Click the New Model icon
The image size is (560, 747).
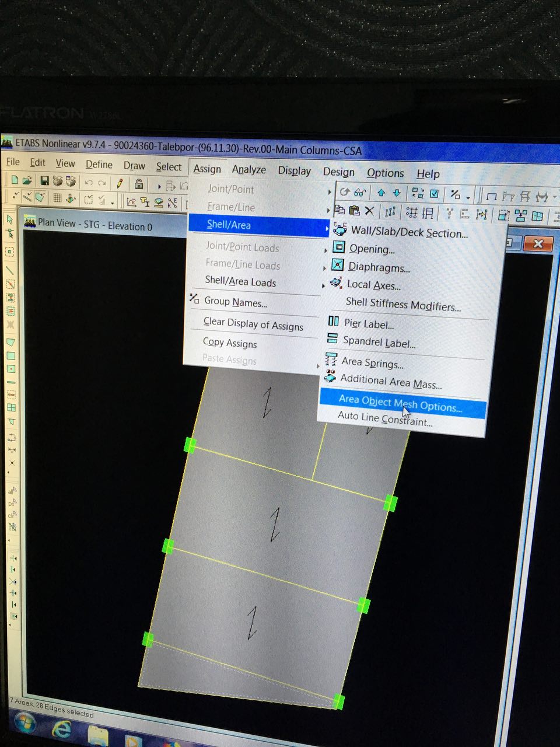15,180
